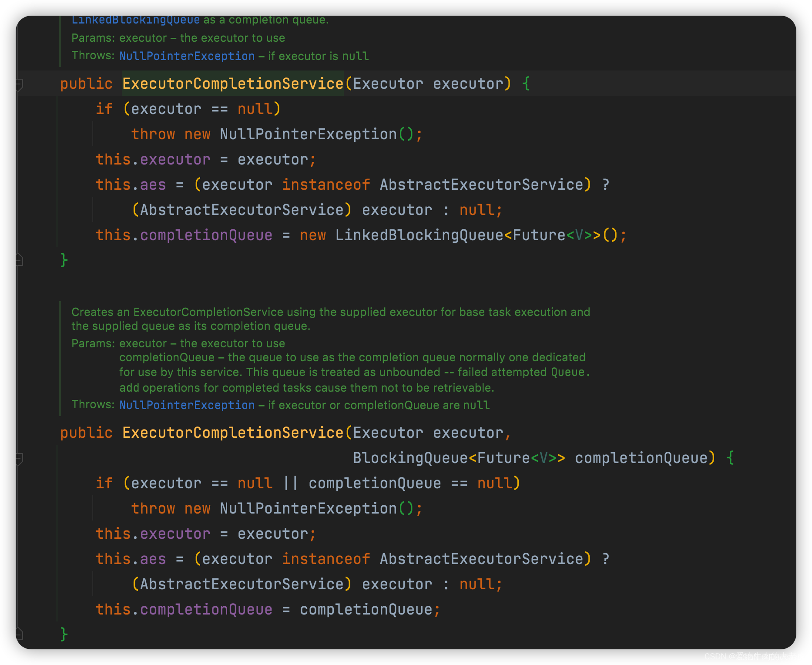Click 'Params: executor – the executor to use' in top doc
The image size is (812, 665).
pos(178,38)
